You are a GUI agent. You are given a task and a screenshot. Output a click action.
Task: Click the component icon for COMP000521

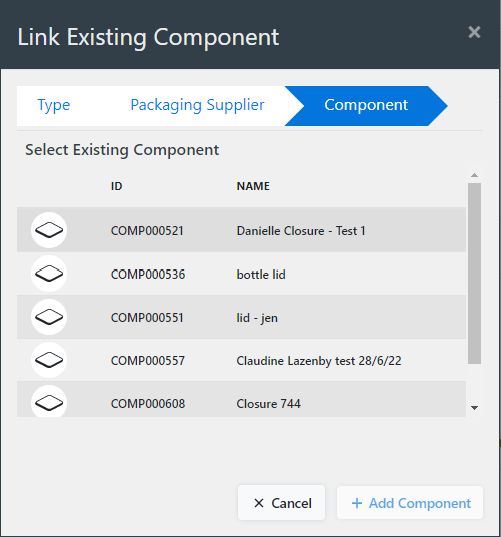(49, 230)
